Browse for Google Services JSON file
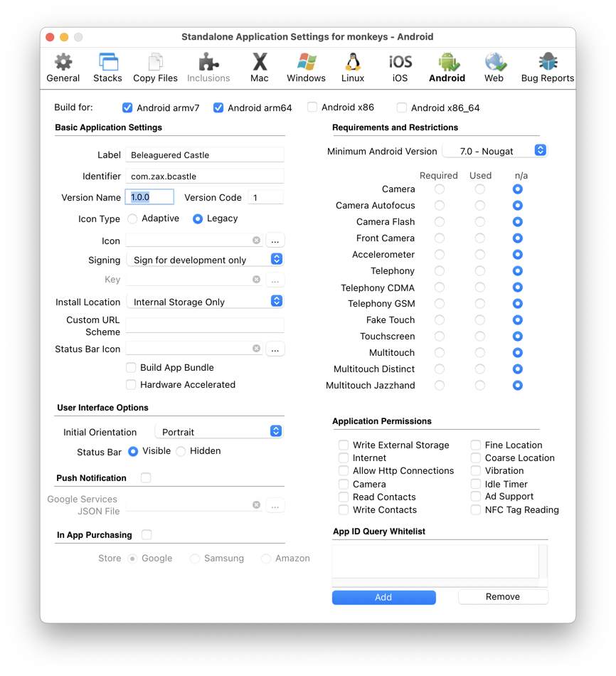The width and height of the screenshot is (616, 676). coord(275,505)
